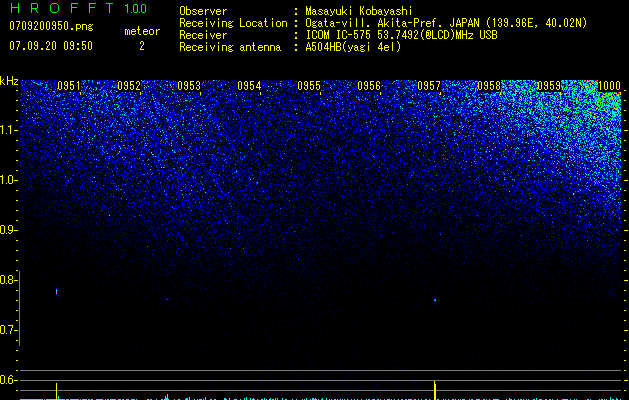Click the meteor echo near 0957
This screenshot has height=400, width=629.
(x=435, y=300)
